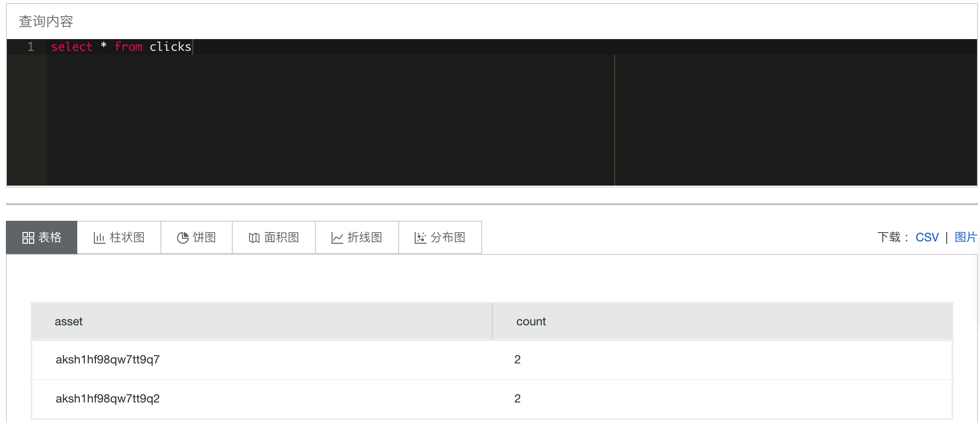Click the 查询内容 section heading

[46, 21]
